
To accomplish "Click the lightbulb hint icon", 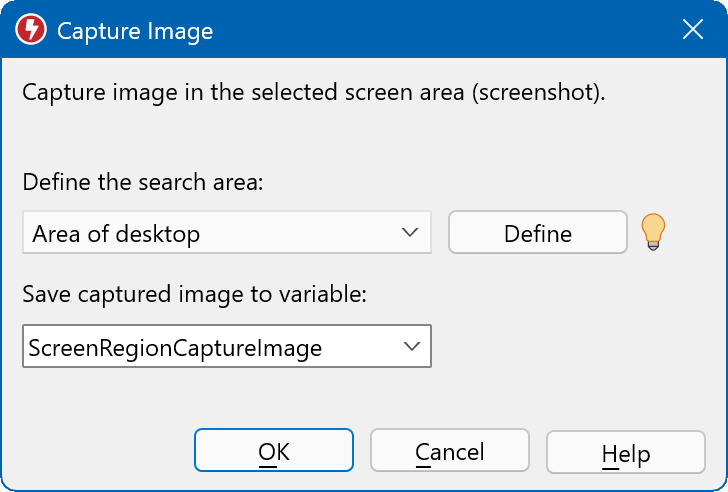I will (x=653, y=232).
